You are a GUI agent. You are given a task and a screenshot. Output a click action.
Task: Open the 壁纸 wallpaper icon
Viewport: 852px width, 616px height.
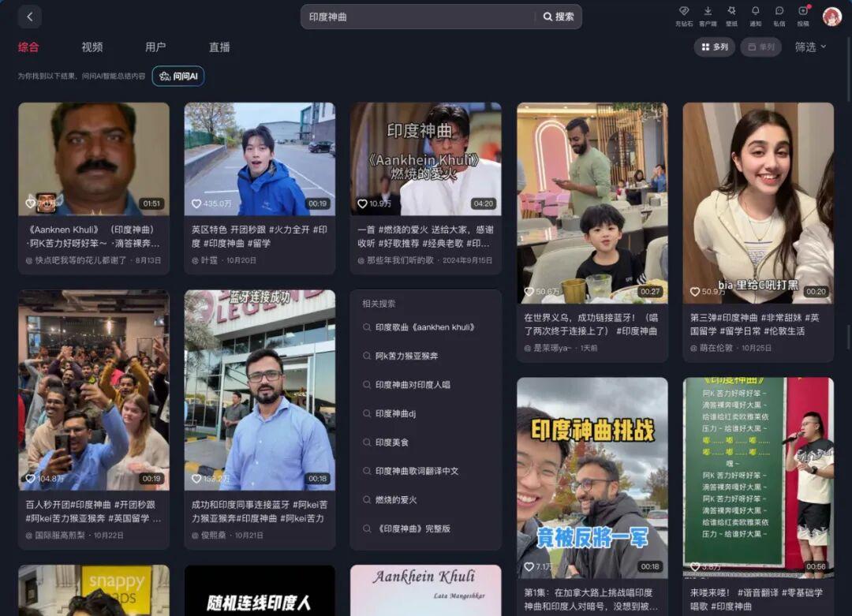point(731,15)
